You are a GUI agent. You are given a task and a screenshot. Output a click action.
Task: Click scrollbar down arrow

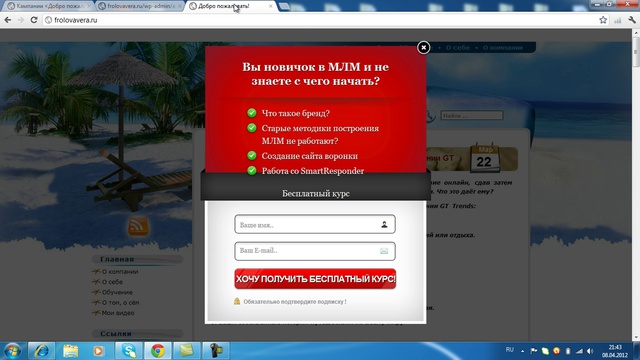(636, 338)
